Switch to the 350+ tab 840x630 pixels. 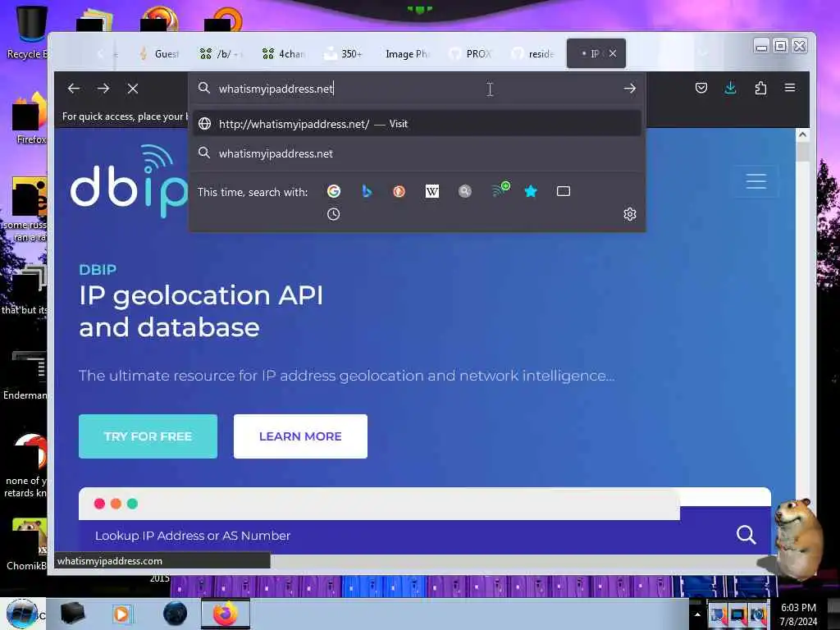[345, 53]
